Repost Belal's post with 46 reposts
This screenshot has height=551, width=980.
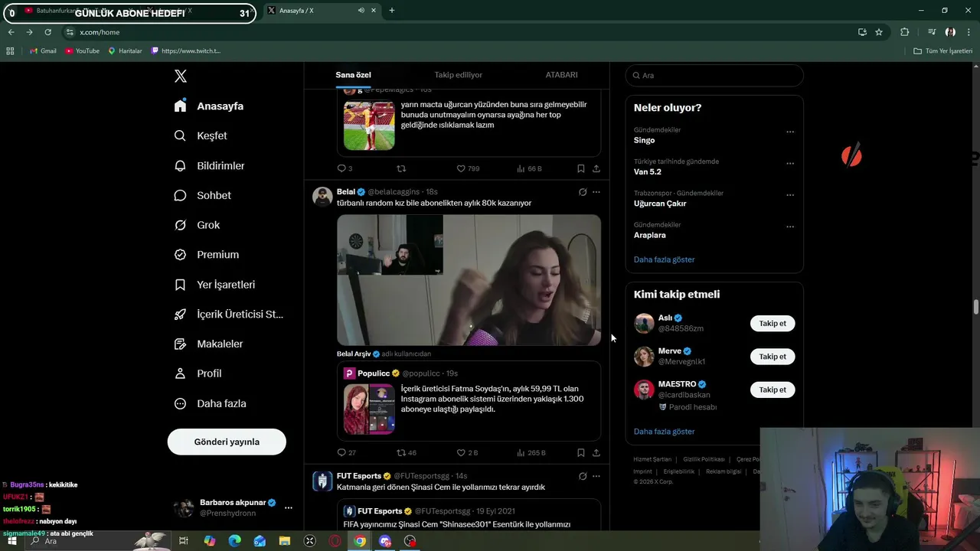pyautogui.click(x=406, y=452)
